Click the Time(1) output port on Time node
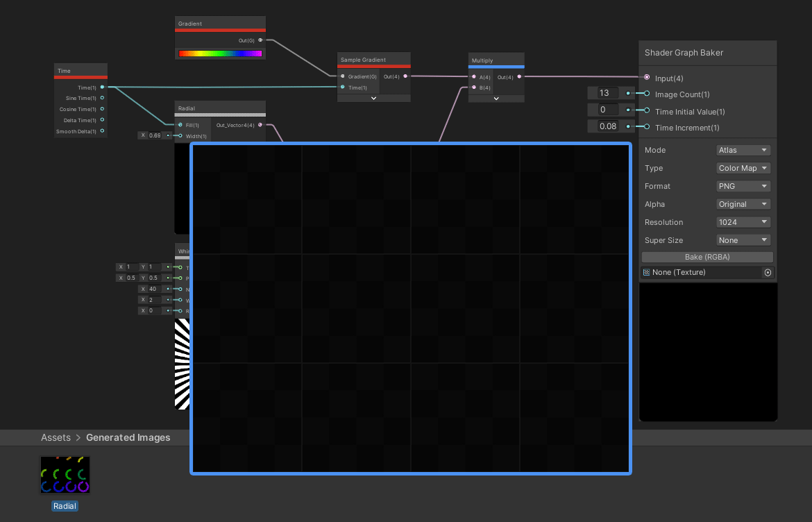This screenshot has width=812, height=522. pyautogui.click(x=102, y=87)
